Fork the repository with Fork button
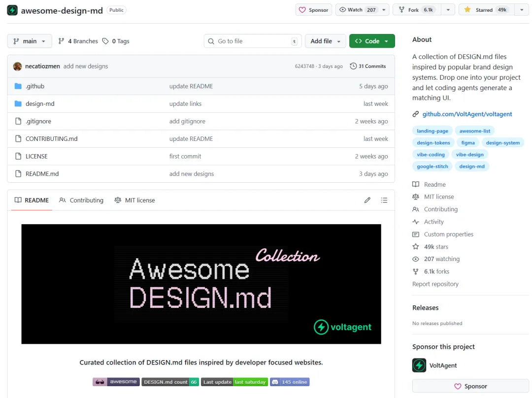 [x=417, y=10]
